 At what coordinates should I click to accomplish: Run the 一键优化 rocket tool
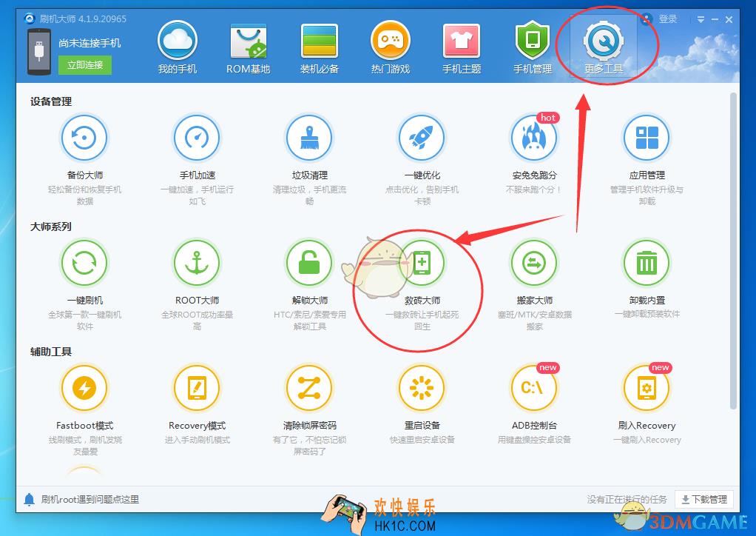(422, 138)
